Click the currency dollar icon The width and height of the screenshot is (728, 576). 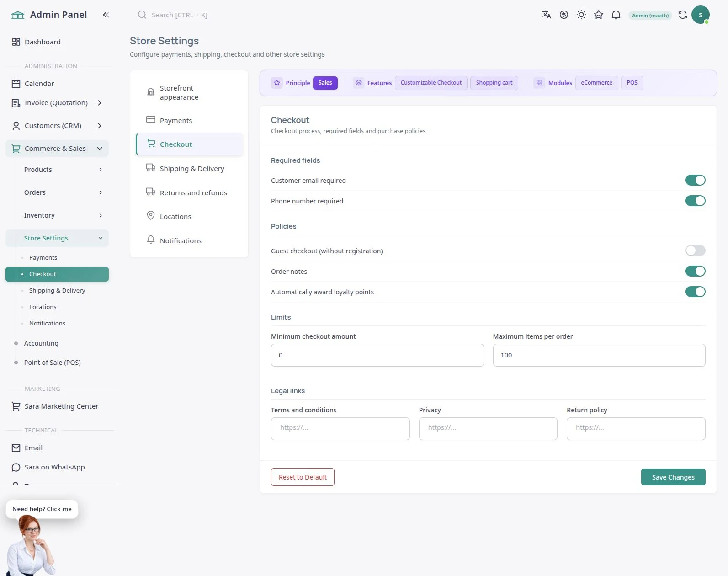[564, 15]
